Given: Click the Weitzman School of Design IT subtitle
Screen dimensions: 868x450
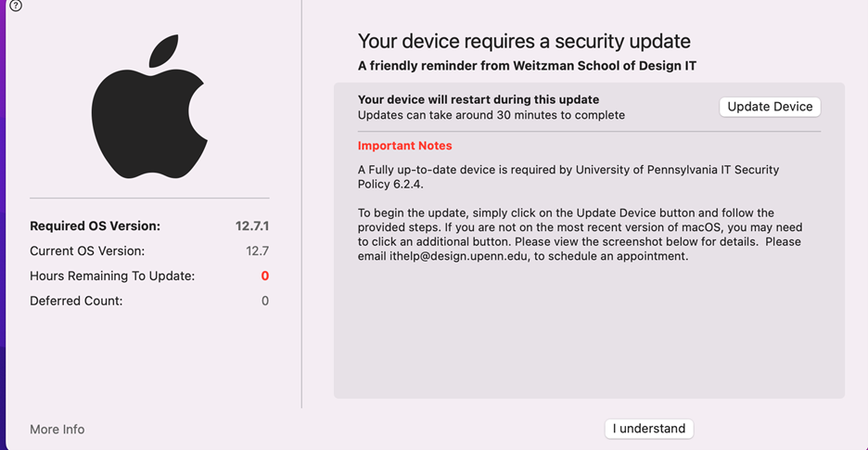Looking at the screenshot, I should 527,66.
